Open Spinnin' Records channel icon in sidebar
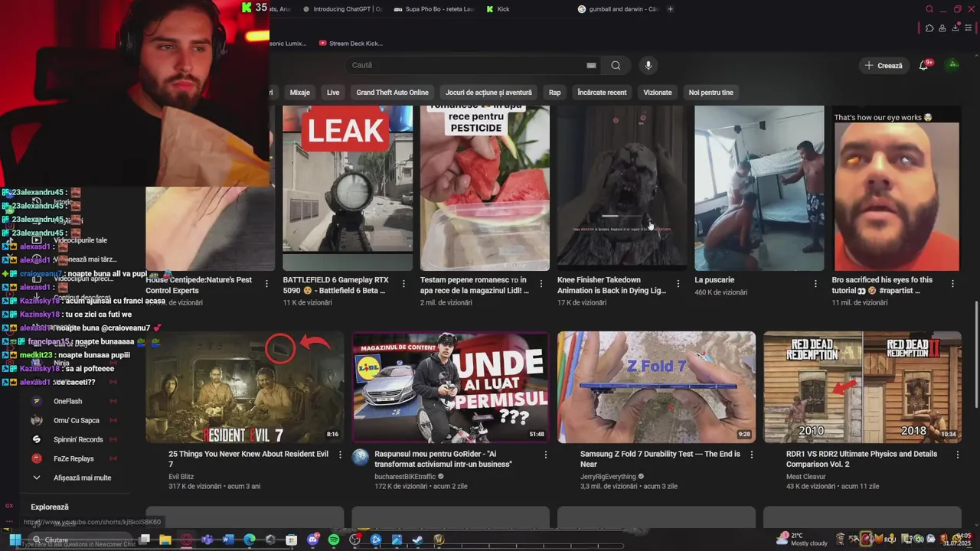The width and height of the screenshot is (980, 551). (x=36, y=439)
